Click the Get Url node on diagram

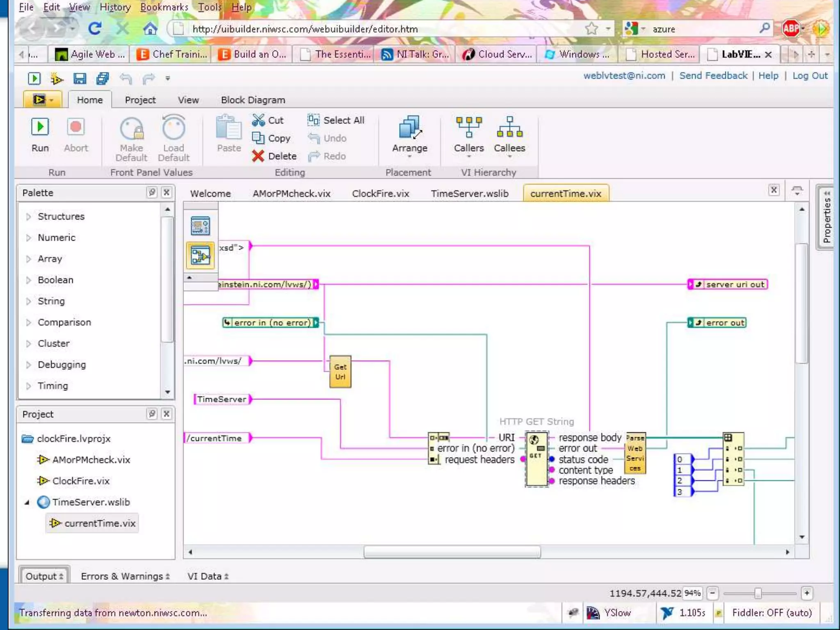(340, 372)
